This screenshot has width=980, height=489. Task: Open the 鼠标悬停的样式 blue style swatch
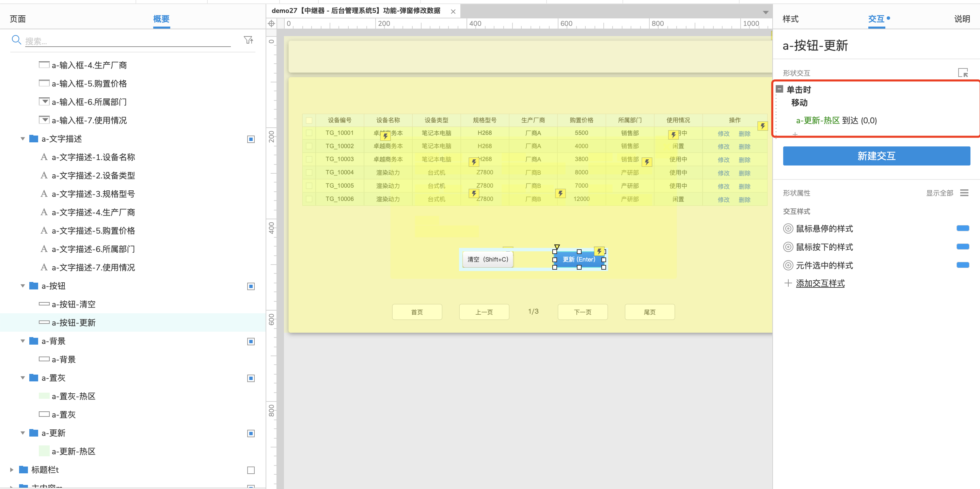(x=963, y=228)
